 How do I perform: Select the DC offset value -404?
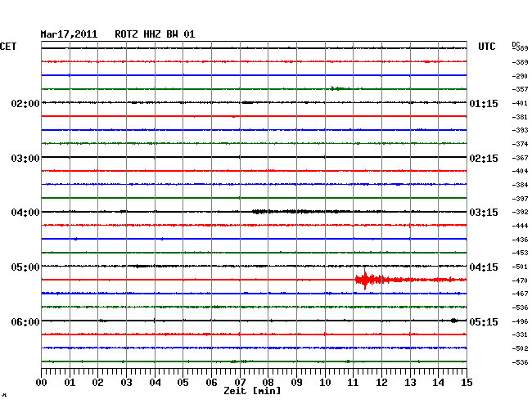(520, 171)
